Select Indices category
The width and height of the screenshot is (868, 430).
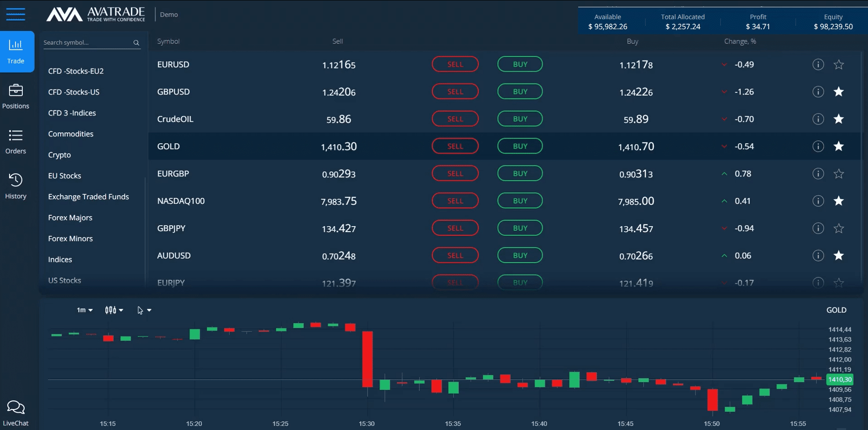(x=60, y=260)
